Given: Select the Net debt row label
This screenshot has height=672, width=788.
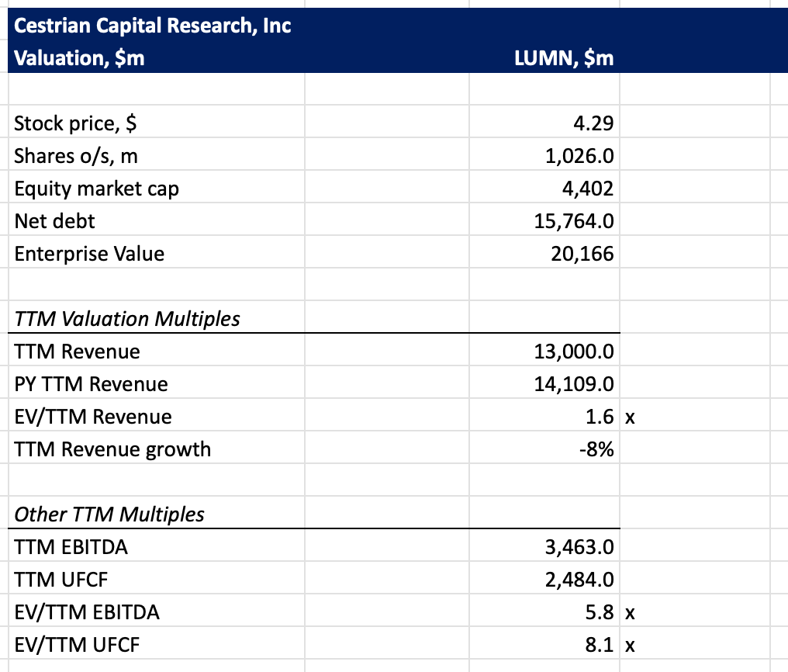Looking at the screenshot, I should coord(54,221).
